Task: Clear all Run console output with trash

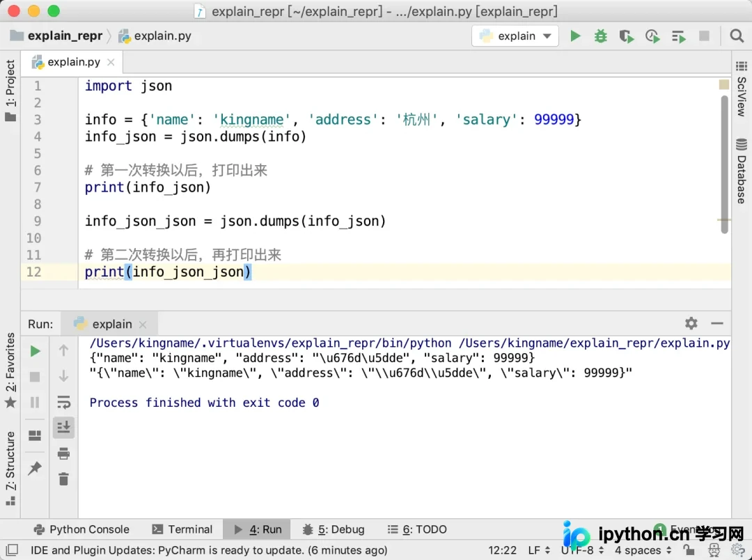Action: [63, 479]
